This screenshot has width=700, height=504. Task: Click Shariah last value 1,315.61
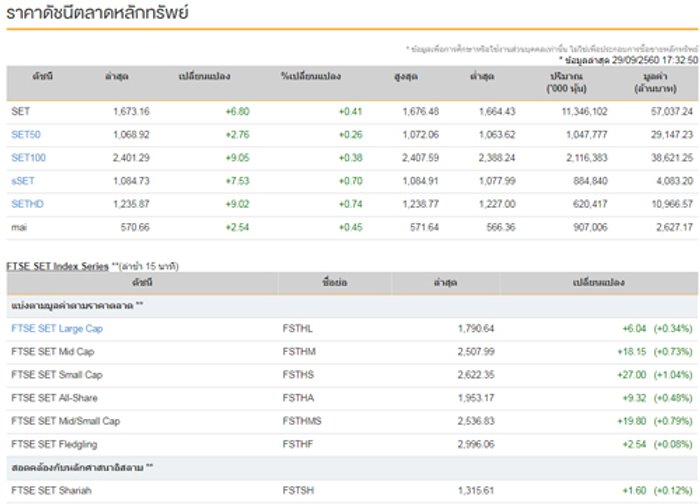476,491
